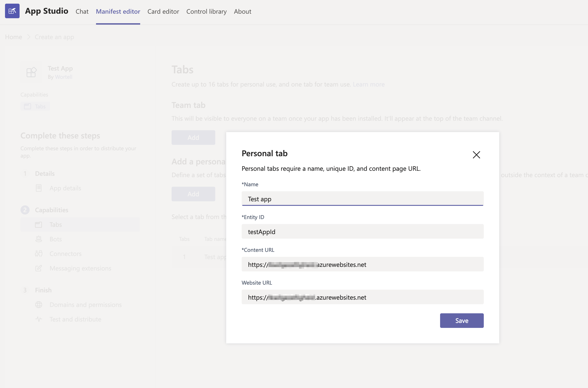Image resolution: width=588 pixels, height=388 pixels.
Task: Open Messaging extensions via its pencil icon
Action: point(39,268)
